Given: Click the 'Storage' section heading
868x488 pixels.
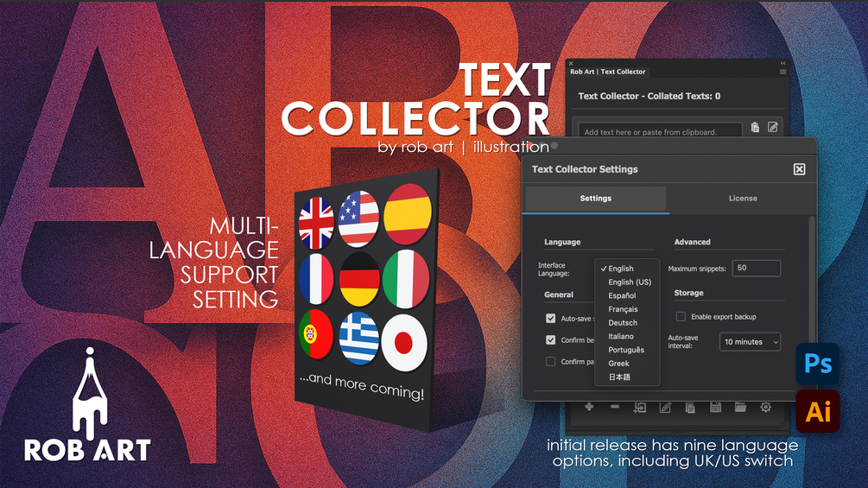Looking at the screenshot, I should pyautogui.click(x=688, y=293).
